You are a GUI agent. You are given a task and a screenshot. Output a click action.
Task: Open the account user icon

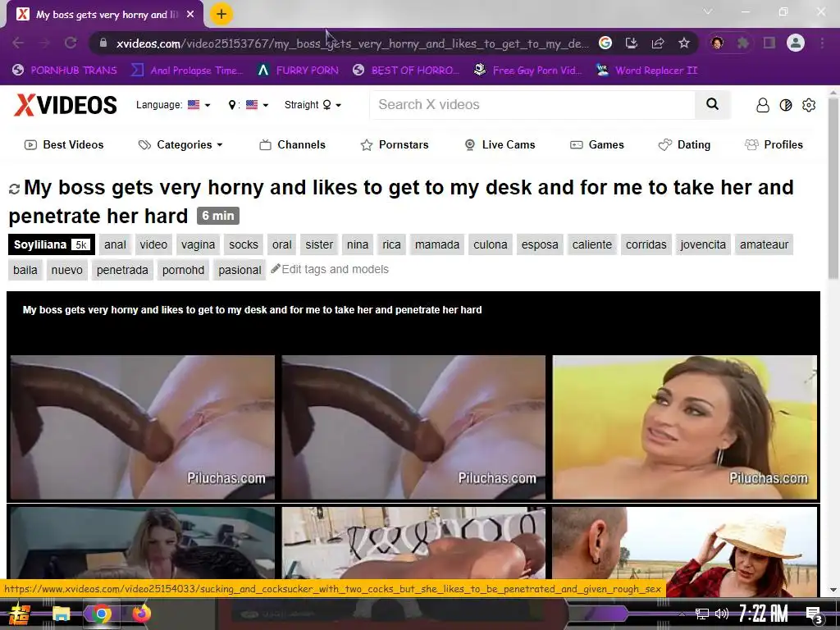click(x=762, y=105)
